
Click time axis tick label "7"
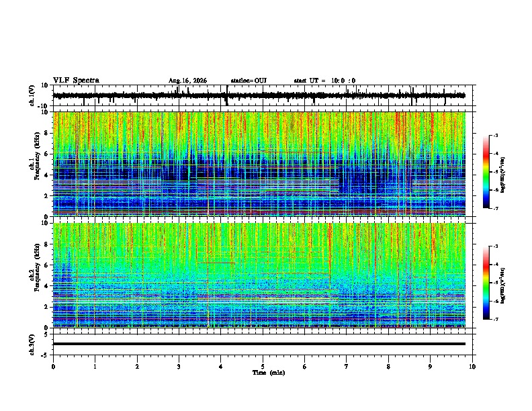(347, 367)
